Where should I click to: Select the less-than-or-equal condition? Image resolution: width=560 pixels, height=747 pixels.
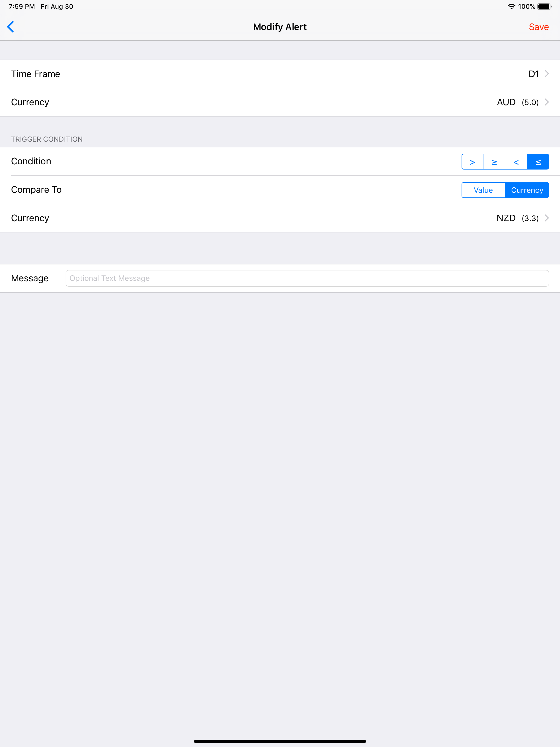coord(538,162)
